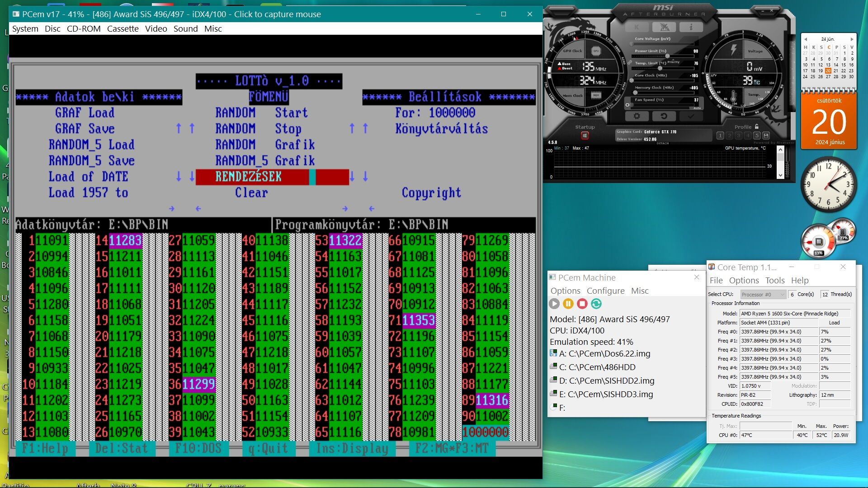This screenshot has width=868, height=488.
Task: Toggle fan speed Auto mode
Action: pyautogui.click(x=697, y=108)
